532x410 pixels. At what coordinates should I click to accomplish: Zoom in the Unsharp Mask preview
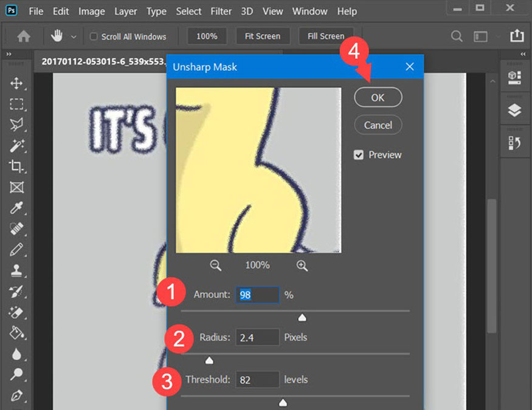click(302, 265)
